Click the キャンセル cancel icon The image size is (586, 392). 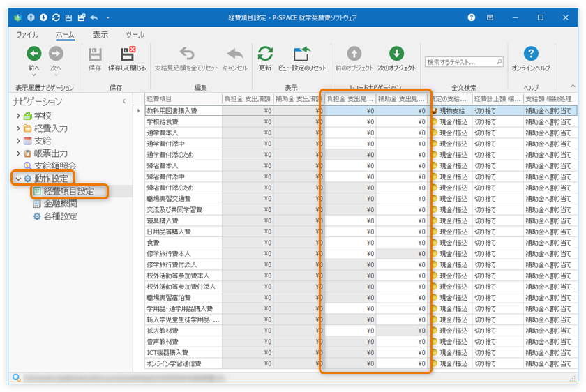235,54
